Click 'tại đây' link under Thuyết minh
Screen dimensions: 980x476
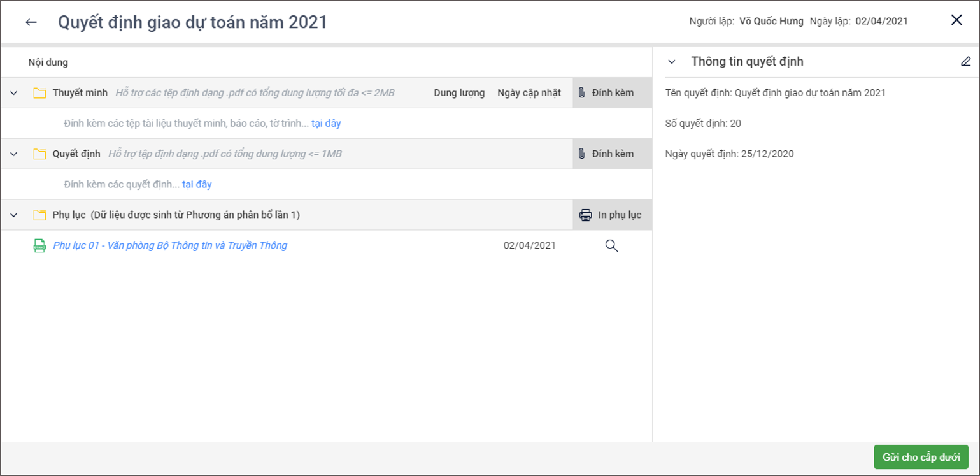[x=326, y=124]
